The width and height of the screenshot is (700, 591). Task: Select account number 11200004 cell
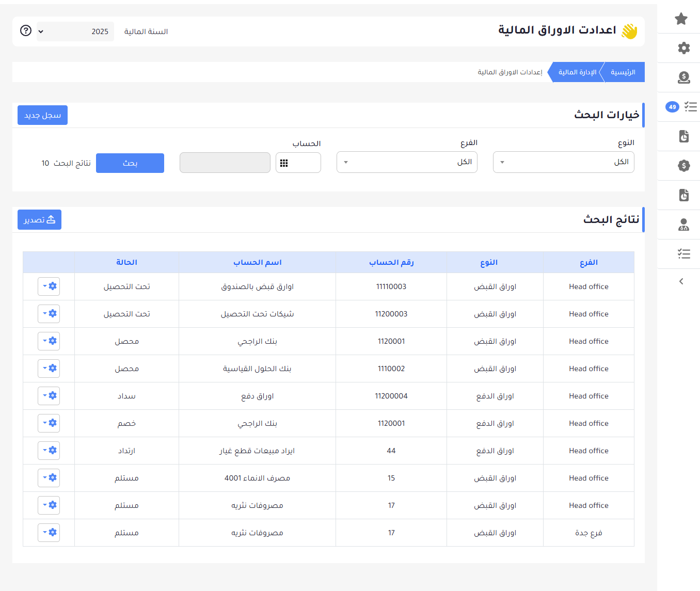click(391, 396)
